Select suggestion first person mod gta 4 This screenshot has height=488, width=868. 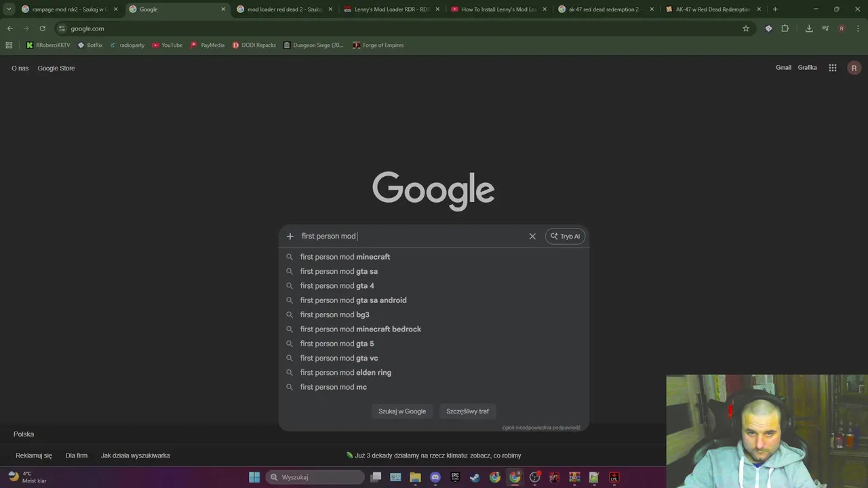434,286
